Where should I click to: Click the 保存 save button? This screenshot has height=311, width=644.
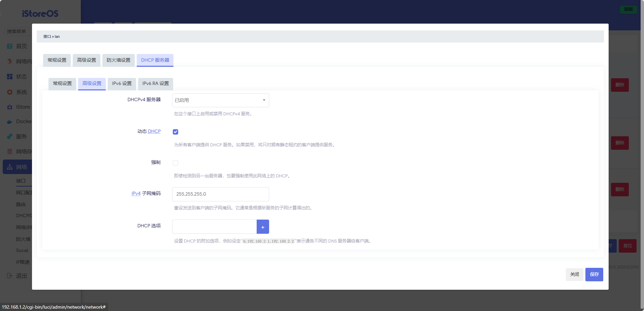coord(594,274)
